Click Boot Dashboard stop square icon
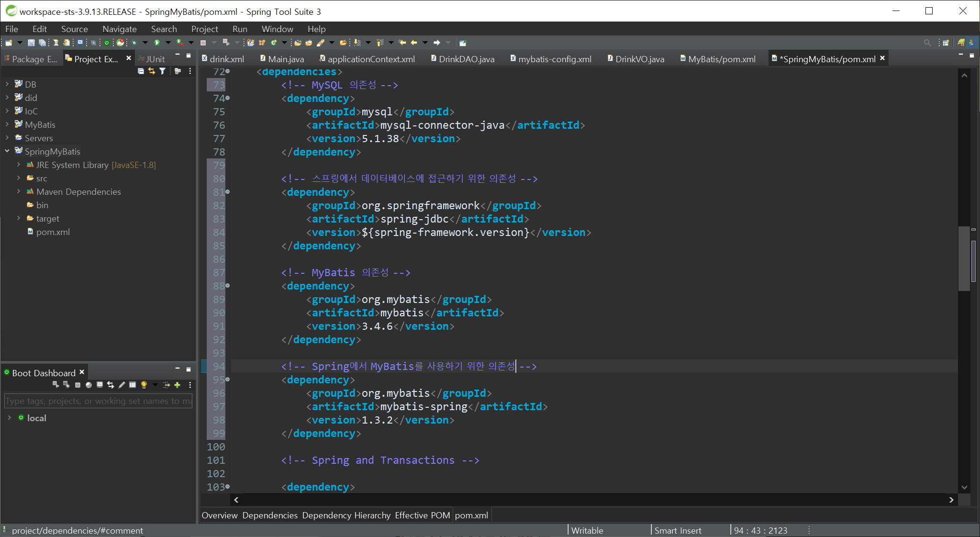 pyautogui.click(x=78, y=385)
